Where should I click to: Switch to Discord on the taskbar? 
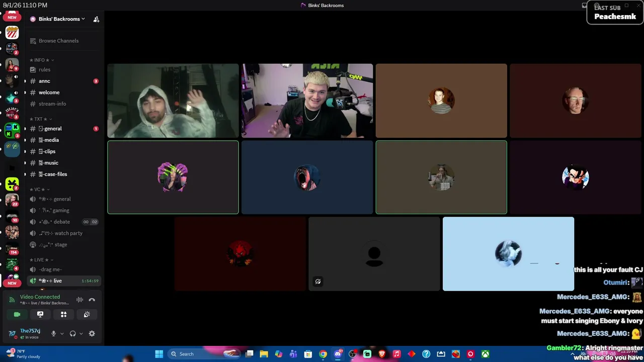pos(338,354)
